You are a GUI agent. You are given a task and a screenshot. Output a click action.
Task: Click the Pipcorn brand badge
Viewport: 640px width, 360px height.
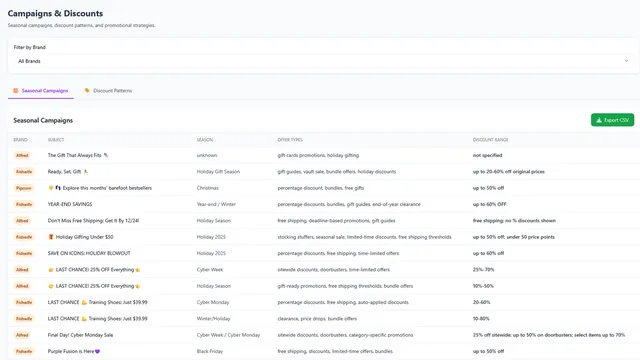(23, 188)
